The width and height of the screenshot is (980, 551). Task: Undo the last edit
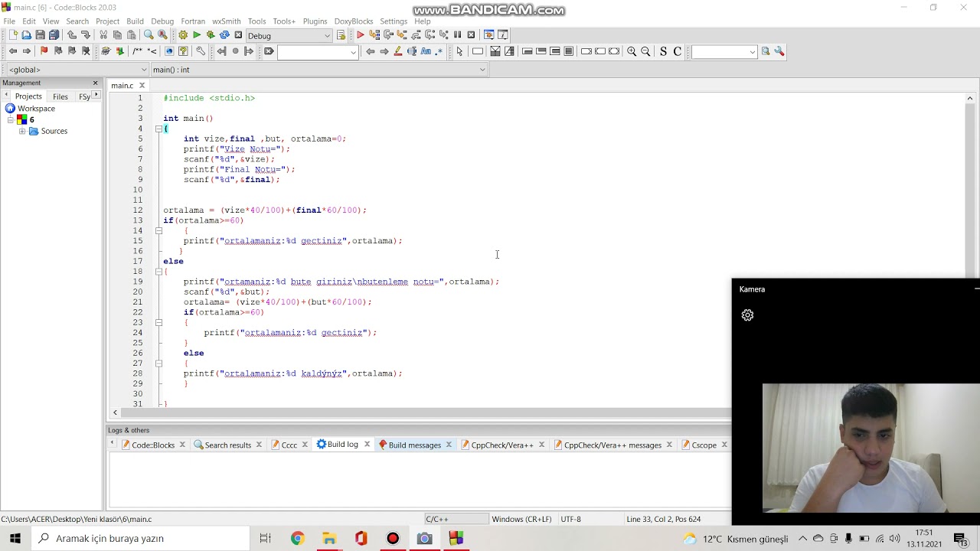click(72, 35)
